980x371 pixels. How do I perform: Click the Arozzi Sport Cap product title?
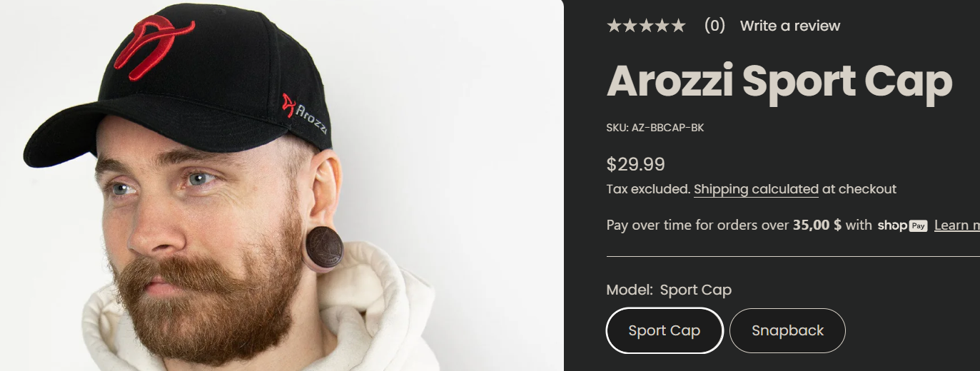(x=779, y=81)
